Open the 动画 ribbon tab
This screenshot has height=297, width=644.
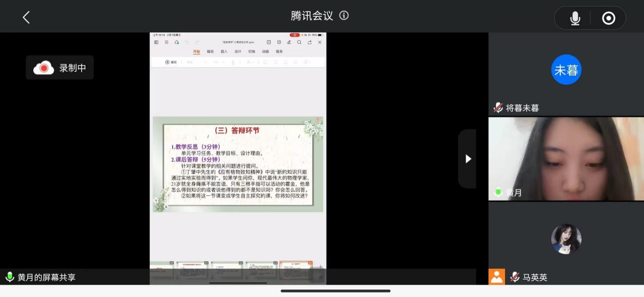(x=265, y=52)
